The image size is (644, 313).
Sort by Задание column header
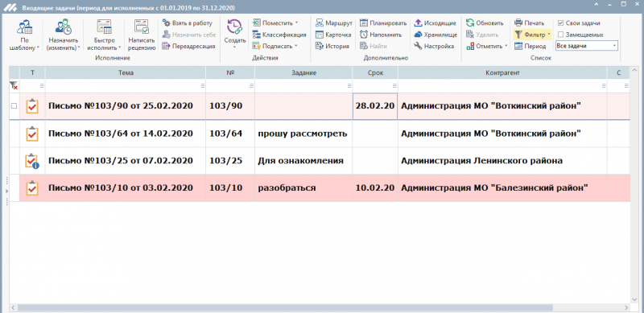[303, 72]
